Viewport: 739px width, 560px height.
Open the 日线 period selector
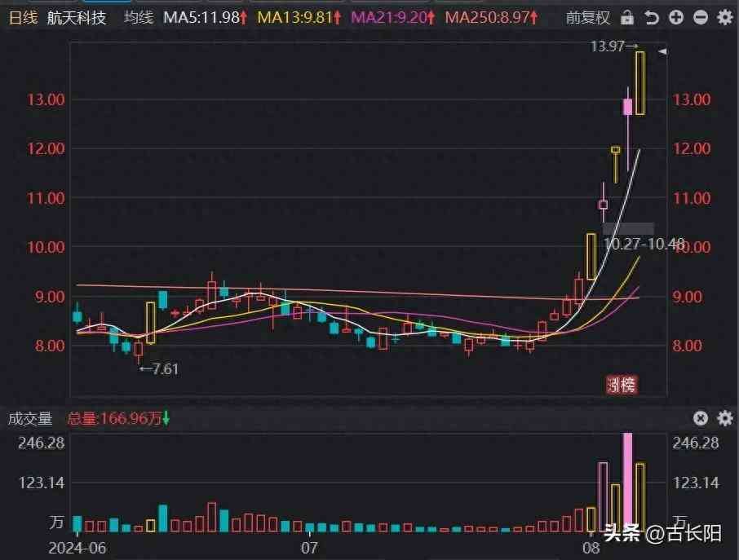click(23, 17)
